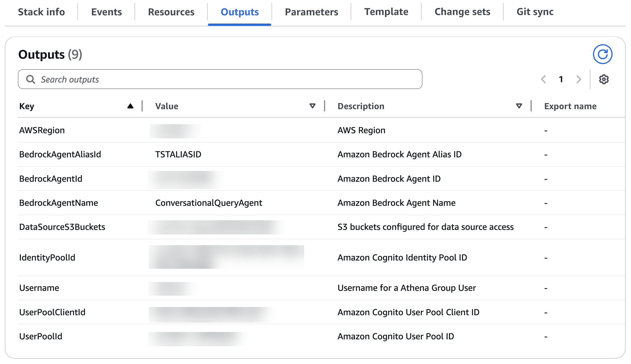Sort by Key ascending arrow
This screenshot has width=631, height=364.
point(130,106)
